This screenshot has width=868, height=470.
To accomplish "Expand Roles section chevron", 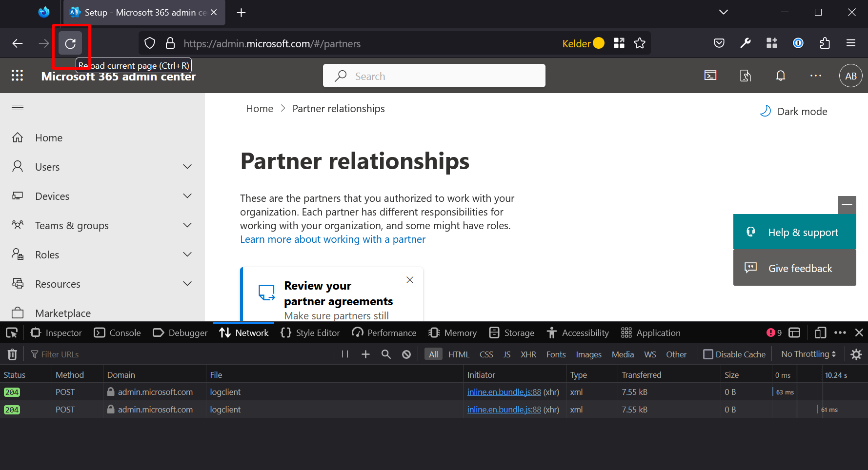I will coord(187,255).
